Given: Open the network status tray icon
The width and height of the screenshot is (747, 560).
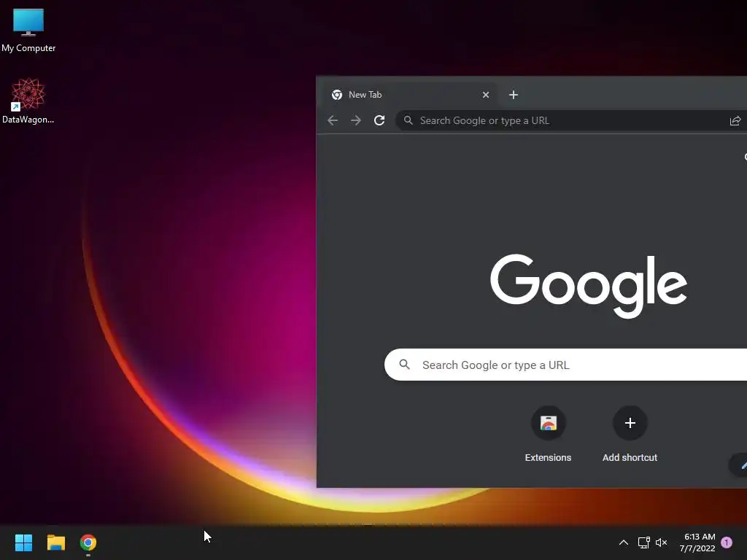Looking at the screenshot, I should 643,542.
